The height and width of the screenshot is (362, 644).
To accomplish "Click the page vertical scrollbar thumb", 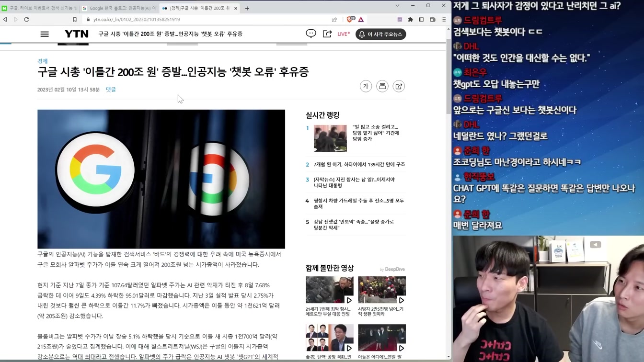I will tap(448, 77).
